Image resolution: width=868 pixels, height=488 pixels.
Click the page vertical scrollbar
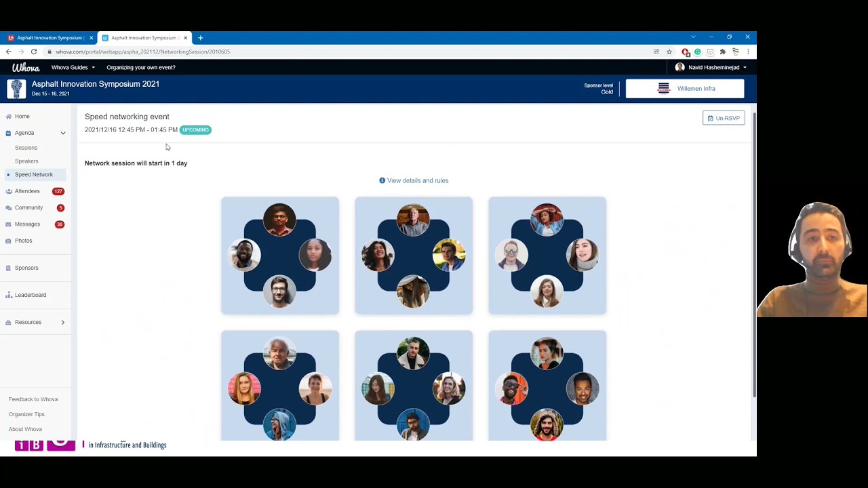tap(754, 254)
